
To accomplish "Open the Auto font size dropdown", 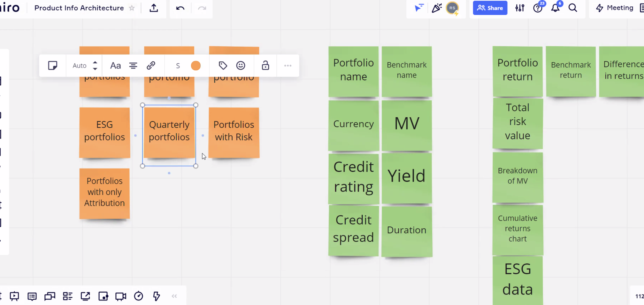I will [x=85, y=66].
